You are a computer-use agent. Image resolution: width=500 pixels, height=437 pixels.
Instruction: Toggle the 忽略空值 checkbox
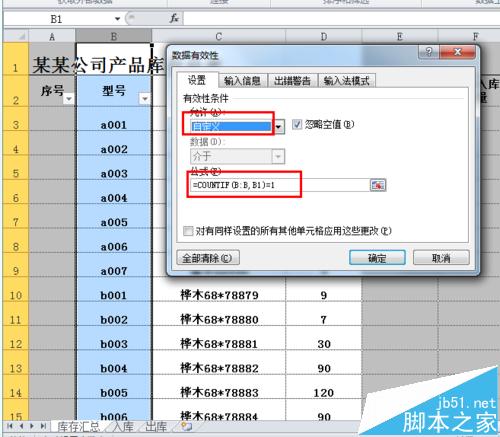(296, 125)
